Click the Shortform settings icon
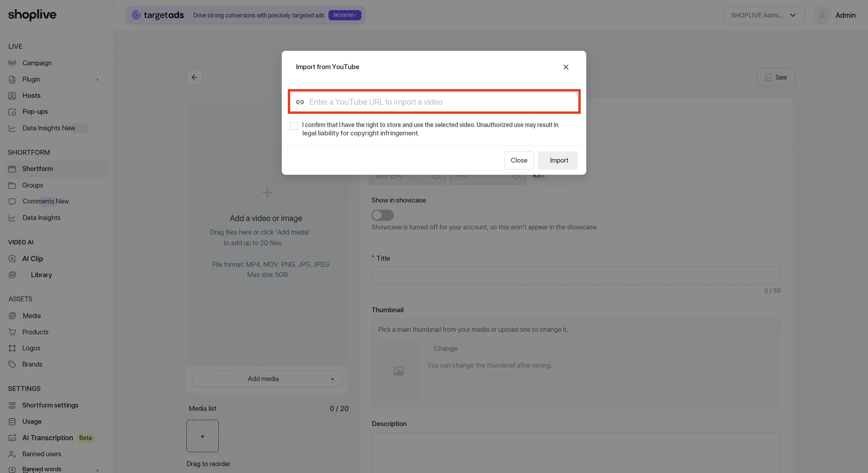This screenshot has height=473, width=868. (x=12, y=405)
